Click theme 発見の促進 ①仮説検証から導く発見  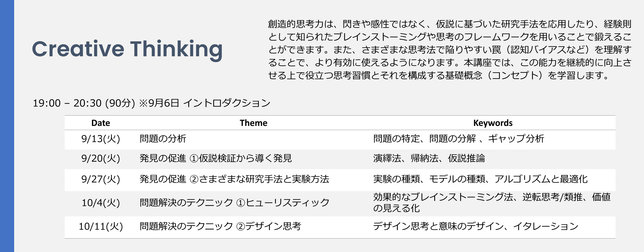pyautogui.click(x=215, y=158)
